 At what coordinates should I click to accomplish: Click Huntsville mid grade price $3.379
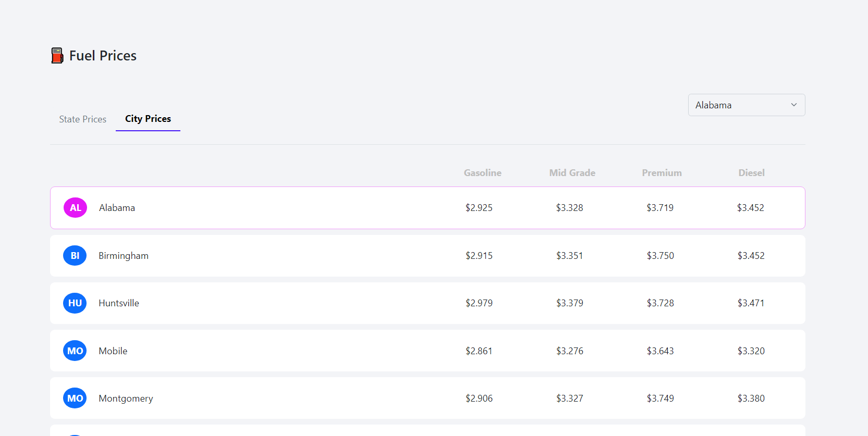point(570,303)
